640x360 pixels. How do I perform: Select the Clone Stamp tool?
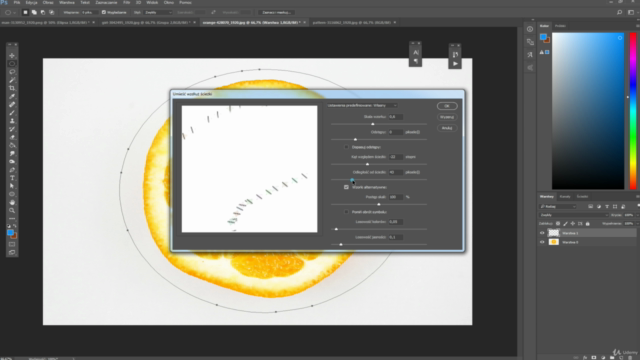(12, 121)
